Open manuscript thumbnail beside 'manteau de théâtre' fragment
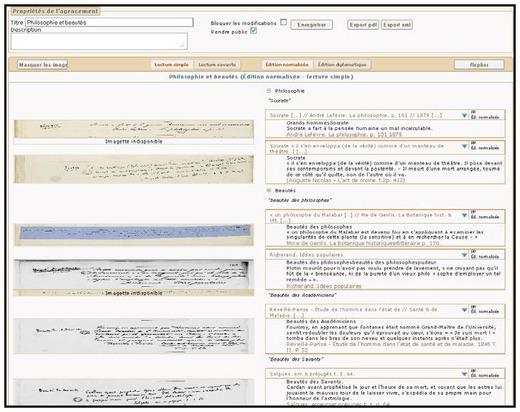The image size is (520, 412). point(134,169)
